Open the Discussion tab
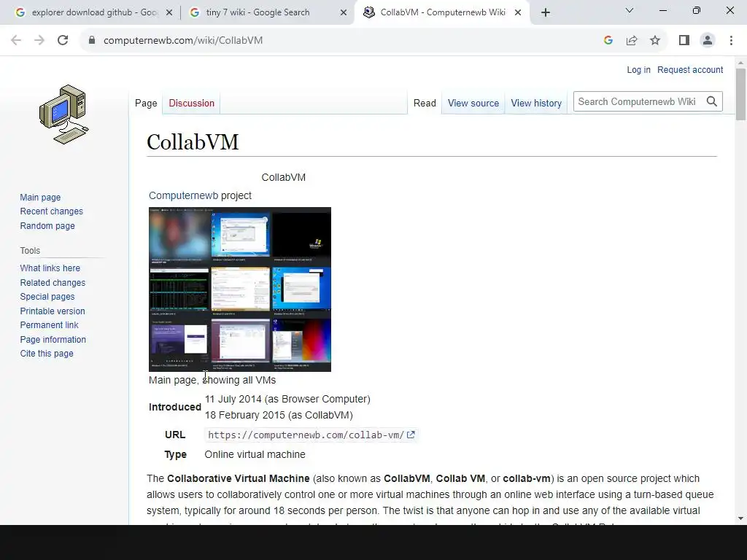 (x=192, y=104)
